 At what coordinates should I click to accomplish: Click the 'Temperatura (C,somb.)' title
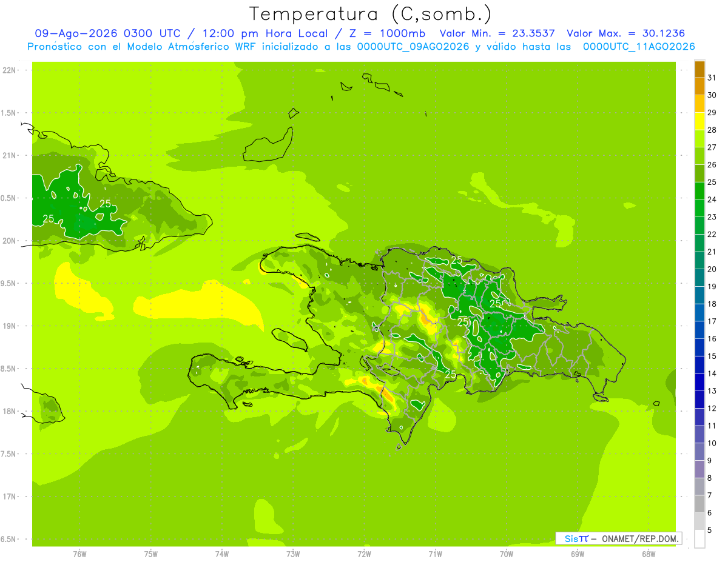point(371,14)
